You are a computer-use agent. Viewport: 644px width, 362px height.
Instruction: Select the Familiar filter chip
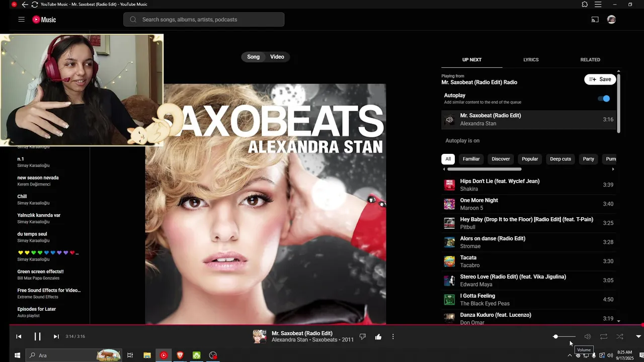pyautogui.click(x=471, y=159)
